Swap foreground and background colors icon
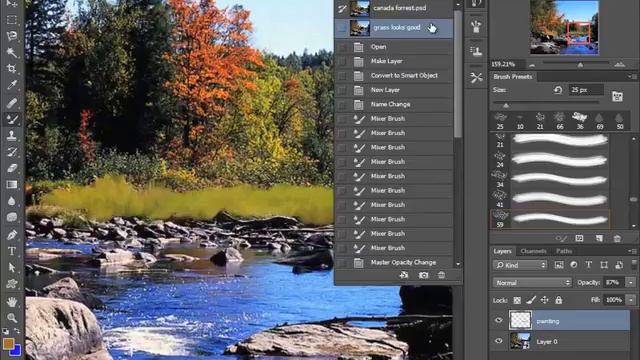 click(17, 331)
